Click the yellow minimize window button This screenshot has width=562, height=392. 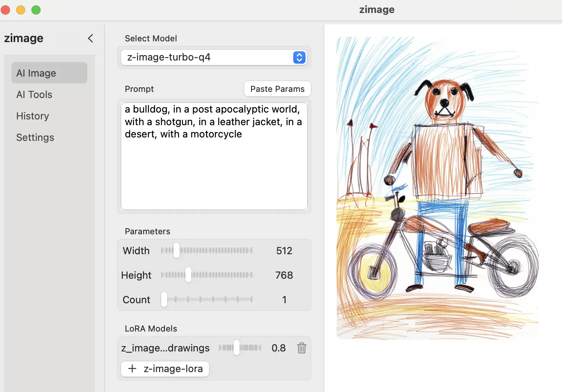click(x=21, y=10)
